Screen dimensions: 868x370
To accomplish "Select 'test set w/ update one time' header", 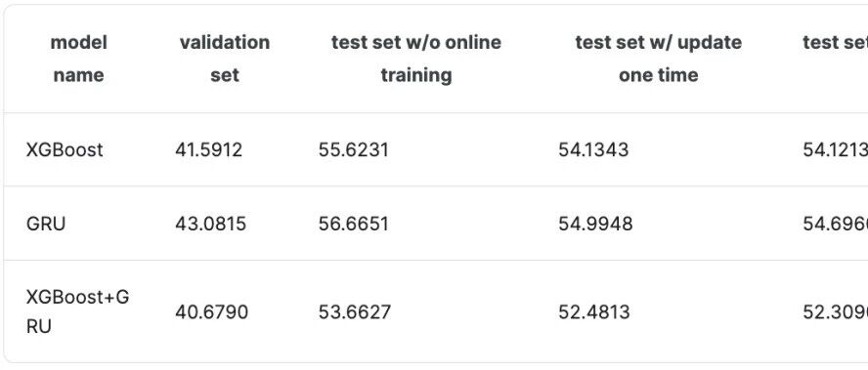I will click(659, 59).
